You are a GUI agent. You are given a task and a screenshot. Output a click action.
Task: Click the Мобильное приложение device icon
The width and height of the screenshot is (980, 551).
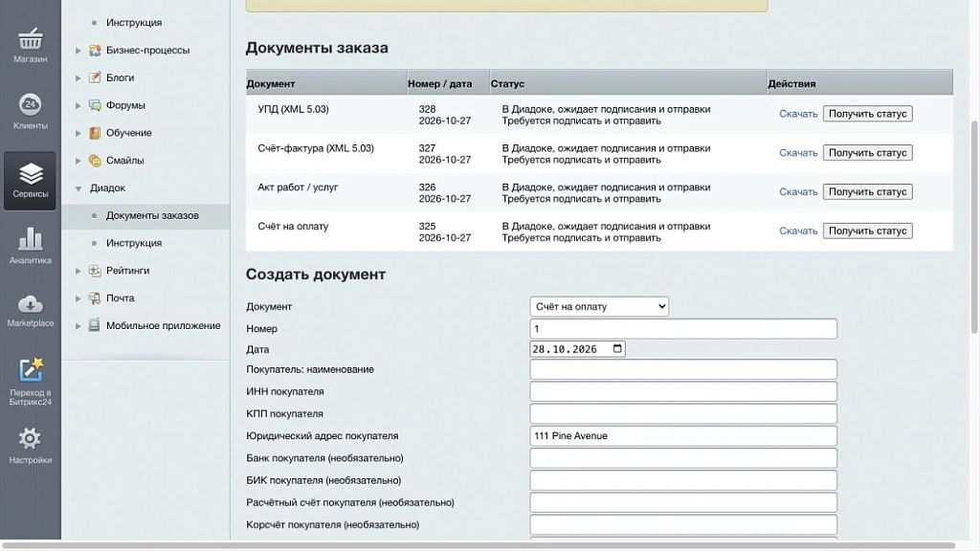[x=95, y=325]
